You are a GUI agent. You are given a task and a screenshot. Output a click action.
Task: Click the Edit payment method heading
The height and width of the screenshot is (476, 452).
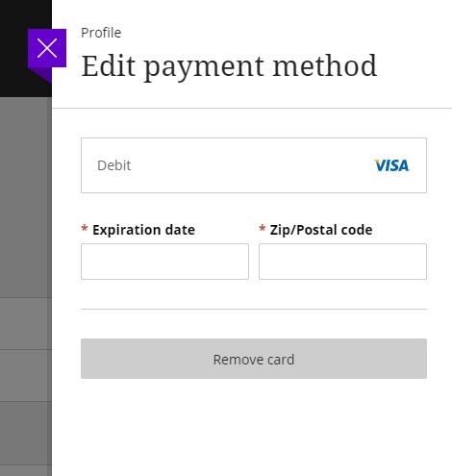pos(229,66)
